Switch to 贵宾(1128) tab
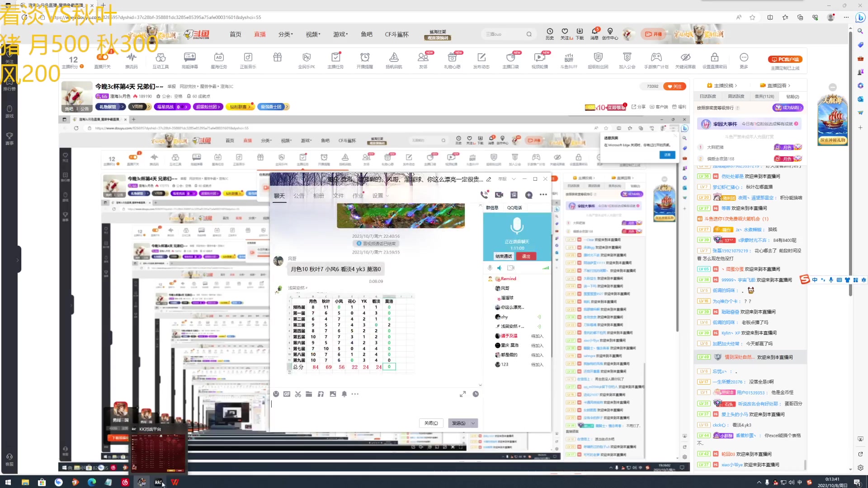Image resolution: width=868 pixels, height=488 pixels. pos(764,96)
